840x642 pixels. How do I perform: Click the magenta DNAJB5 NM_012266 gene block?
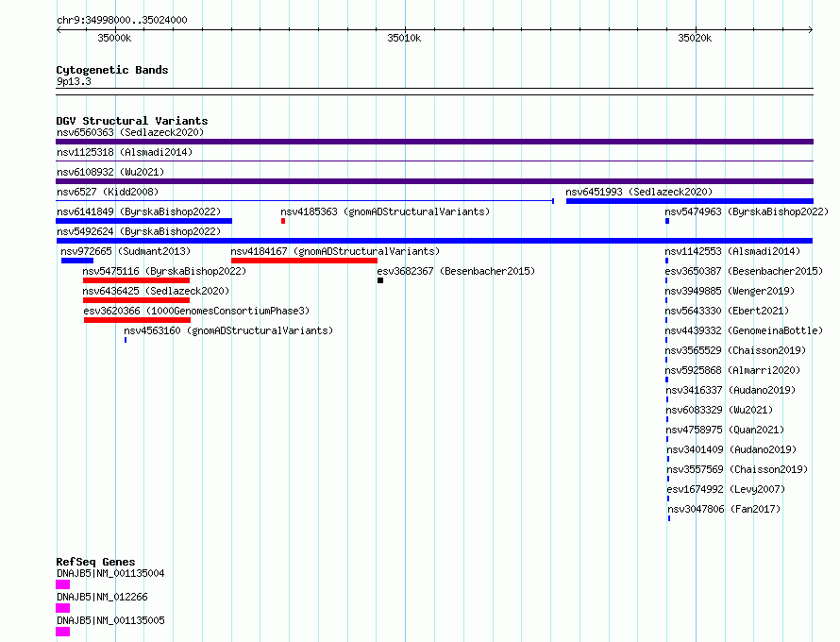[62, 608]
